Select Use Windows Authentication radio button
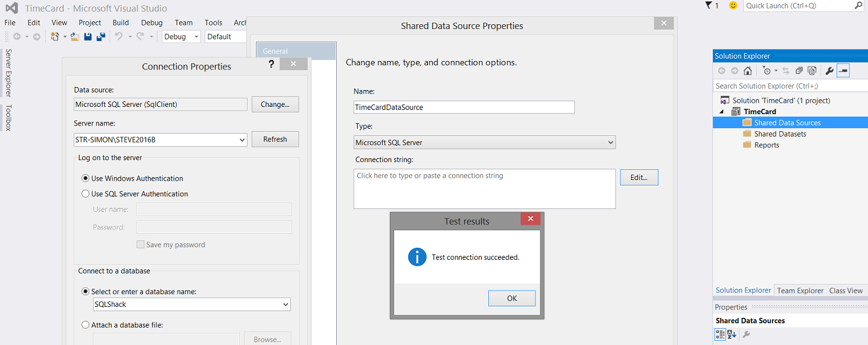This screenshot has width=868, height=345. (x=85, y=178)
